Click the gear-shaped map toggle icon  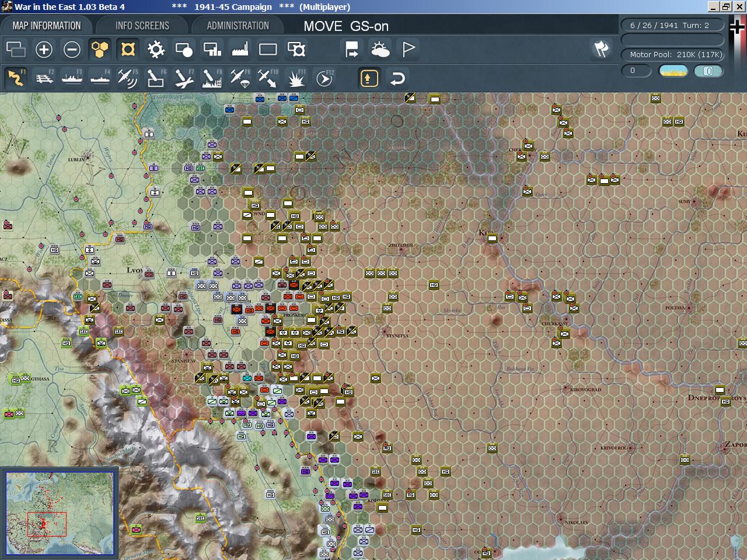[156, 50]
